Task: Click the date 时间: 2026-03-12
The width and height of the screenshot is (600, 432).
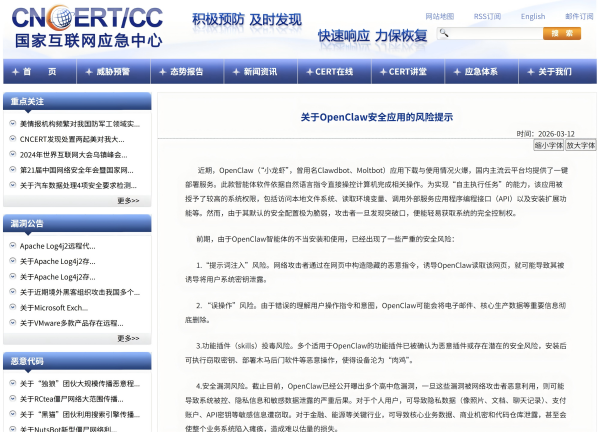Action: [x=545, y=134]
